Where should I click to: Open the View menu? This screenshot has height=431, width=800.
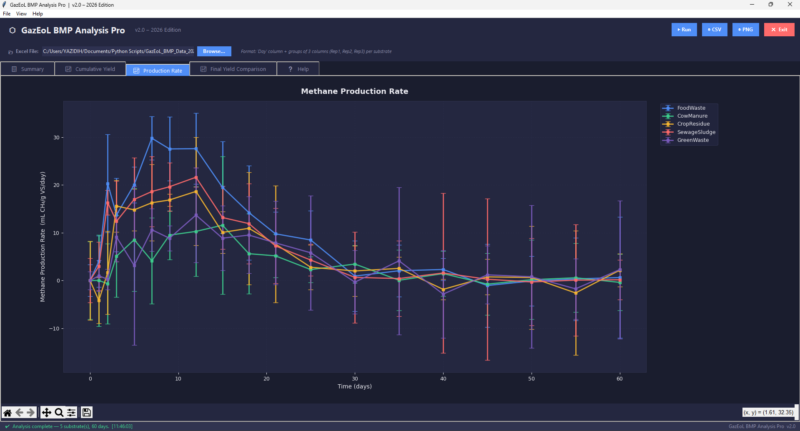[x=21, y=14]
